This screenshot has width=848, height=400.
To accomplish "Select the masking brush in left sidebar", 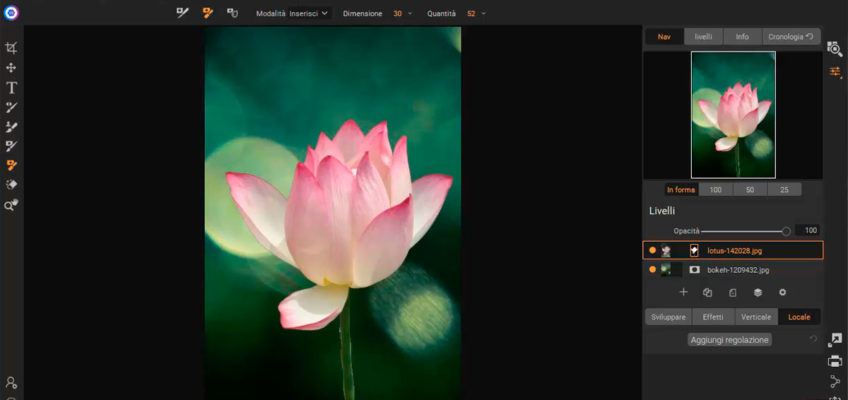I will tap(11, 146).
